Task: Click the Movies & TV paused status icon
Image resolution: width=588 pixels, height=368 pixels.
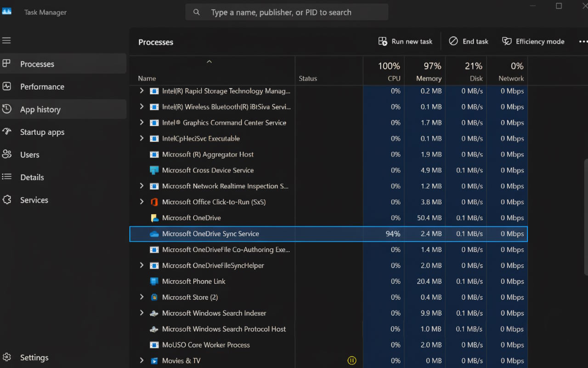Action: click(352, 361)
